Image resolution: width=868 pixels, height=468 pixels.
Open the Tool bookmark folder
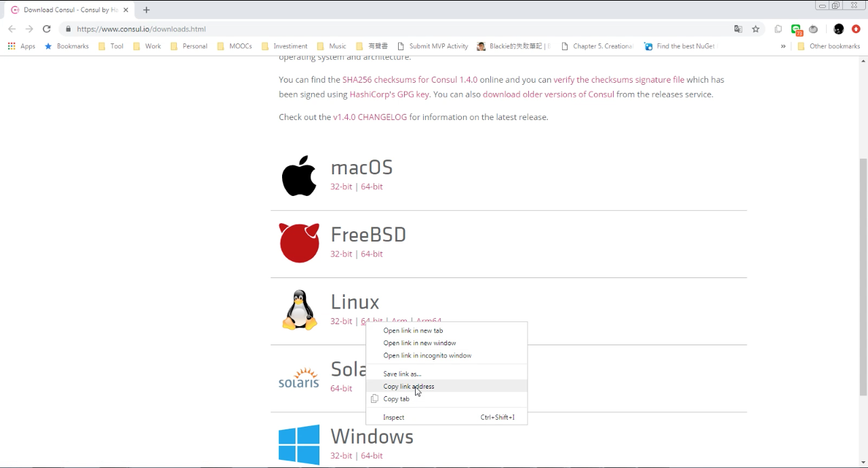point(111,46)
